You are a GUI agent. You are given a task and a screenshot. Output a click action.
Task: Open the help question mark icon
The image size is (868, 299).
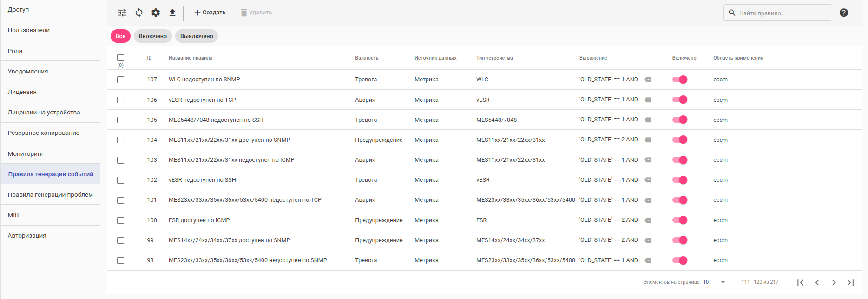(844, 13)
